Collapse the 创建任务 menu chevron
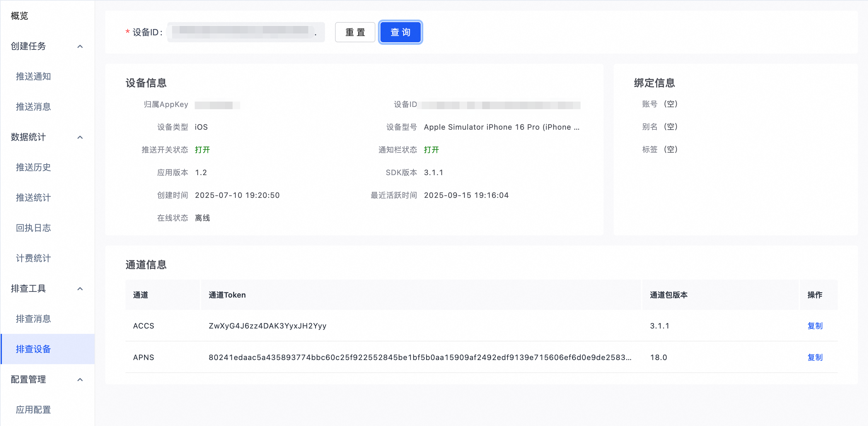 click(80, 46)
